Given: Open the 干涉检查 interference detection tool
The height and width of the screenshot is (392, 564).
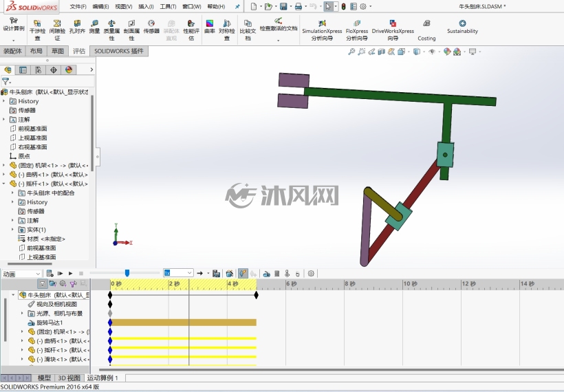Looking at the screenshot, I should point(37,30).
